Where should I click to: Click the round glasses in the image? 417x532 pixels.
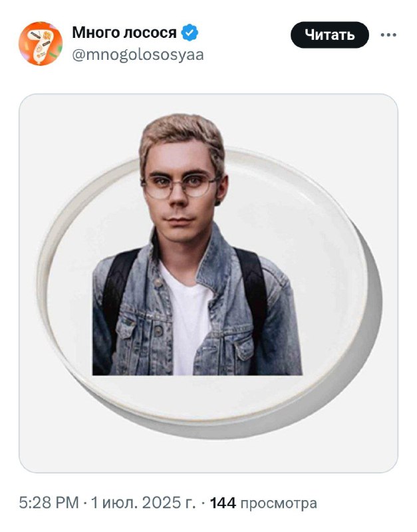[180, 186]
